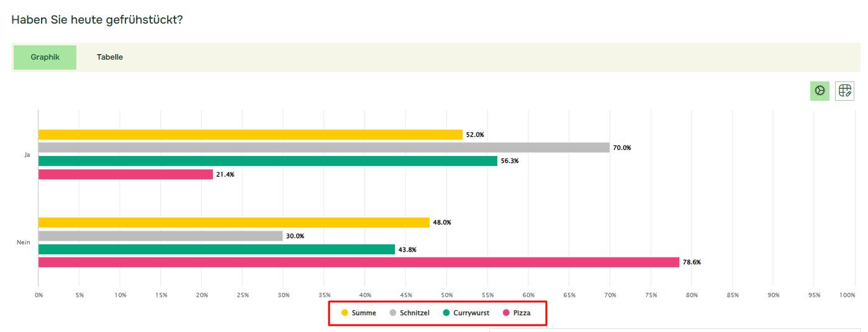This screenshot has width=868, height=332.
Task: Click the Nein category axis label
Action: coord(24,242)
